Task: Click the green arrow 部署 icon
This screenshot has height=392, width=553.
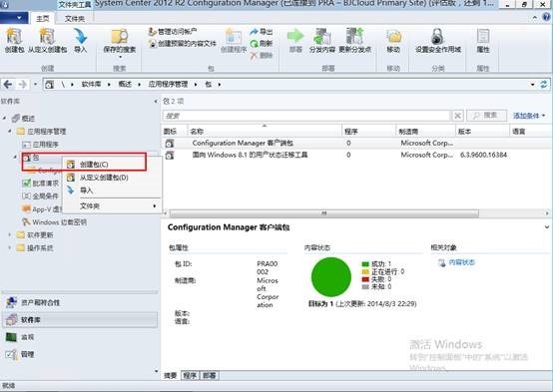Action: point(295,36)
